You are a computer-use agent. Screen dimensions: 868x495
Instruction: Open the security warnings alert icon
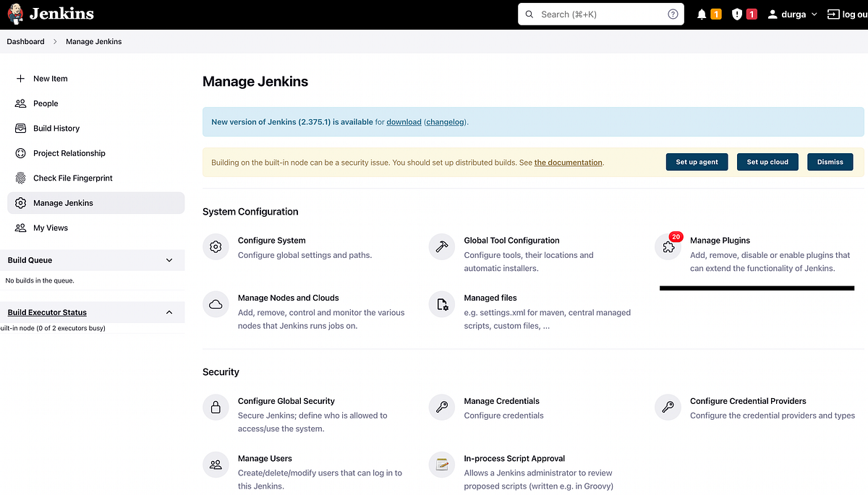(x=736, y=13)
